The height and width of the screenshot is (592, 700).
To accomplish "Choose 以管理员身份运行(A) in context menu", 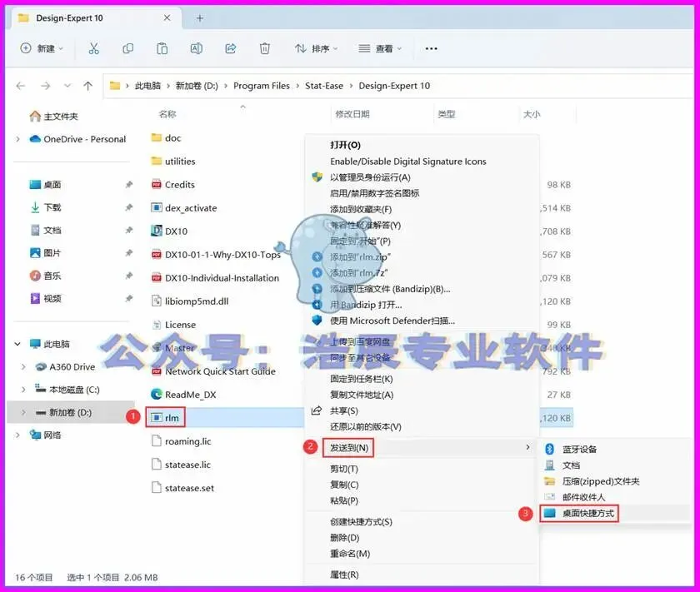I will (x=370, y=177).
